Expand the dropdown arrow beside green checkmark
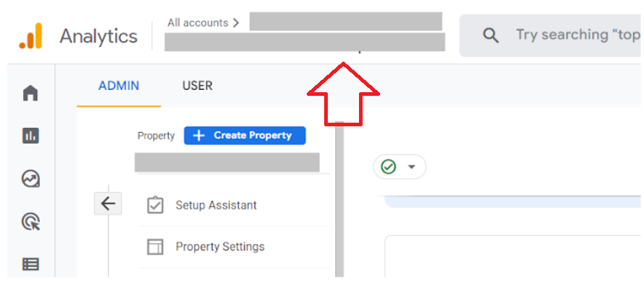Viewport: 644px width, 286px height. click(x=411, y=167)
